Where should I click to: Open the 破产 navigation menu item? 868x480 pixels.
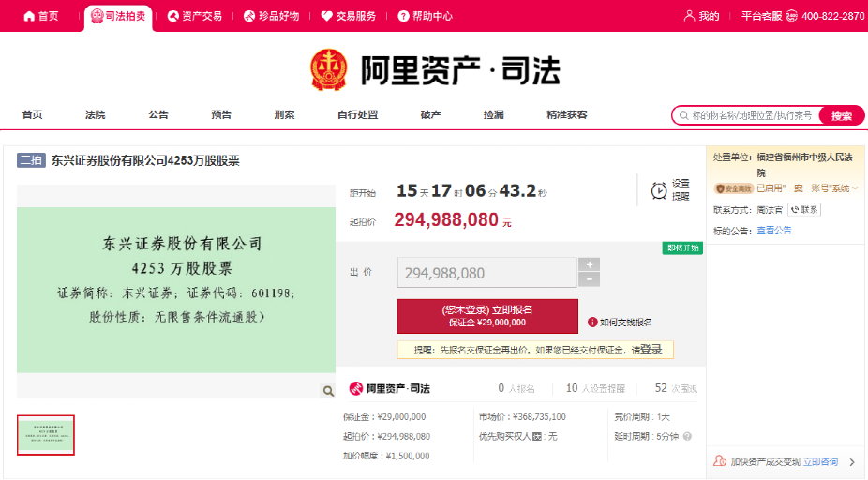430,114
